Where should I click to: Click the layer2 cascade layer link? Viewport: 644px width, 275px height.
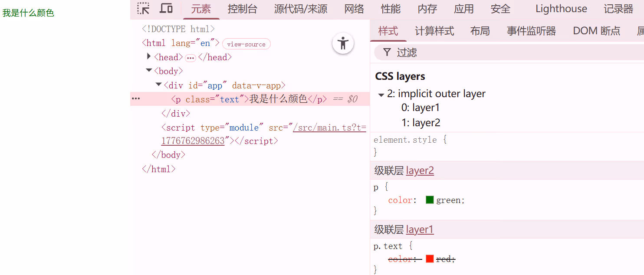point(420,171)
